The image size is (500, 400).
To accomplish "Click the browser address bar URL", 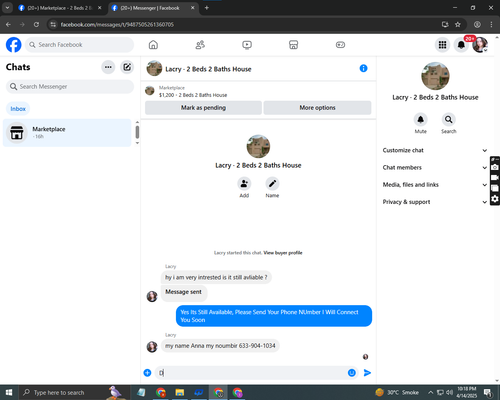I will click(117, 24).
